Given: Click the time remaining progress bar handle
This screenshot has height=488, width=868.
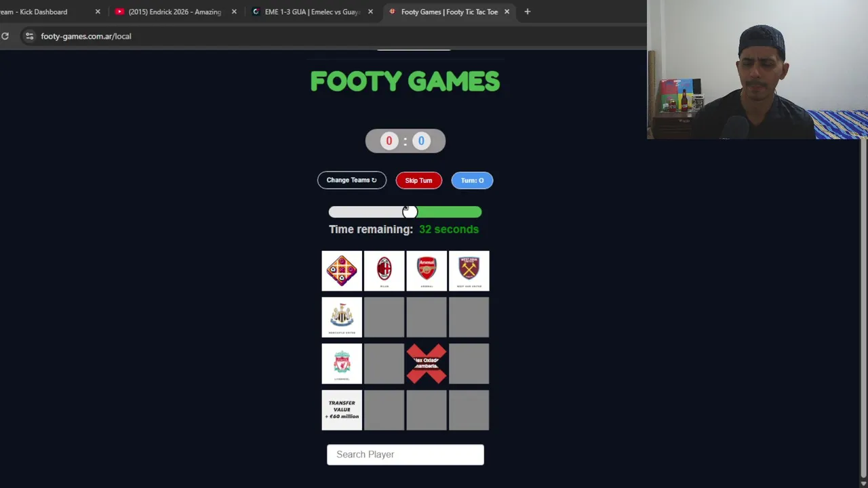Looking at the screenshot, I should [x=410, y=212].
